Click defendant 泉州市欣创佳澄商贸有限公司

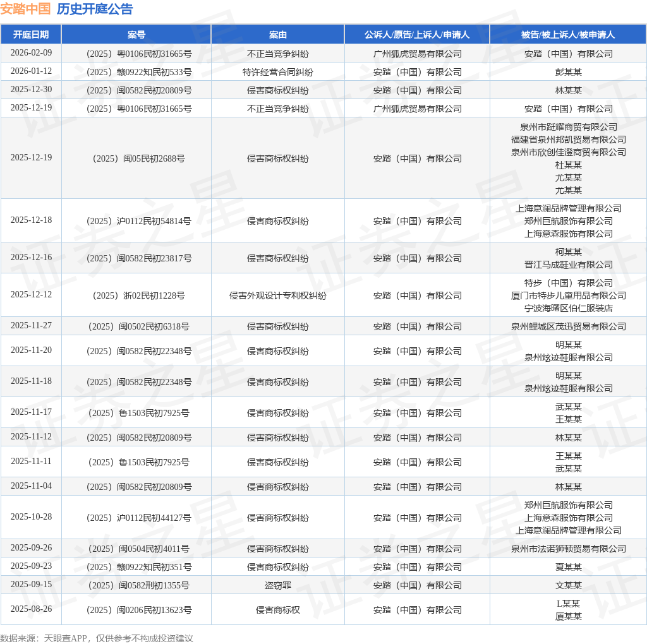click(568, 153)
